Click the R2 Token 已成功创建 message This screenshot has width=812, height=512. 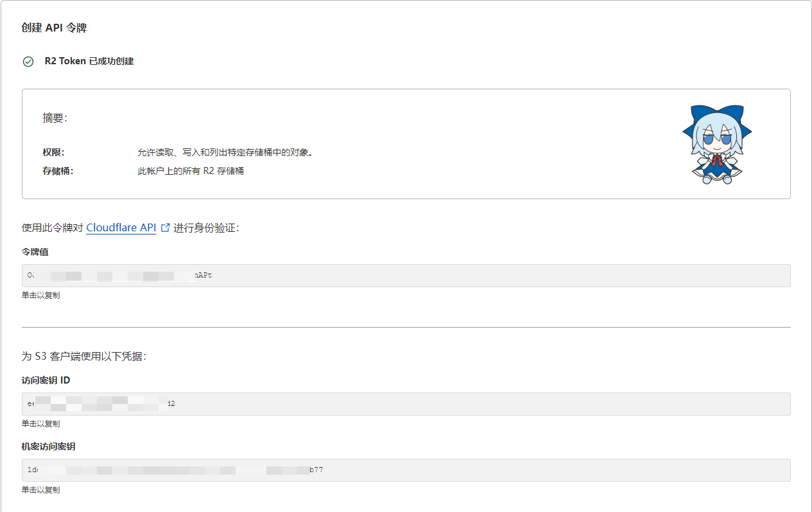click(x=89, y=62)
